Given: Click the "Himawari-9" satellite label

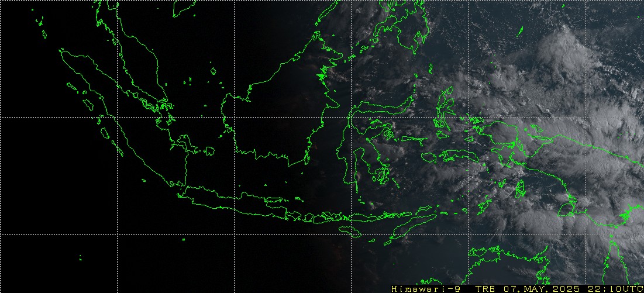Looking at the screenshot, I should click(x=425, y=289).
